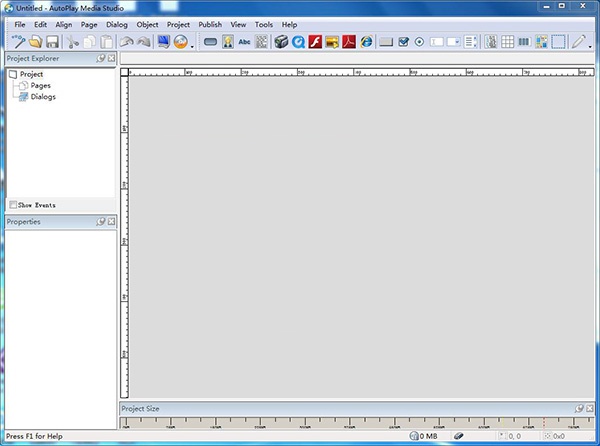
Task: Open the Object menu
Action: pos(147,23)
